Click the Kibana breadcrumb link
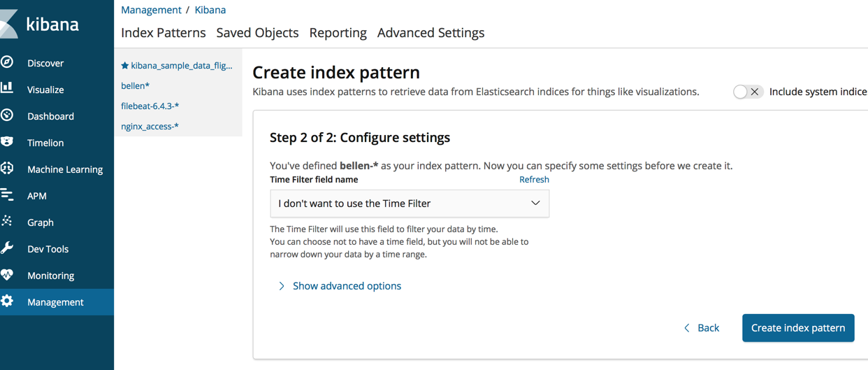This screenshot has width=868, height=370. (x=210, y=10)
